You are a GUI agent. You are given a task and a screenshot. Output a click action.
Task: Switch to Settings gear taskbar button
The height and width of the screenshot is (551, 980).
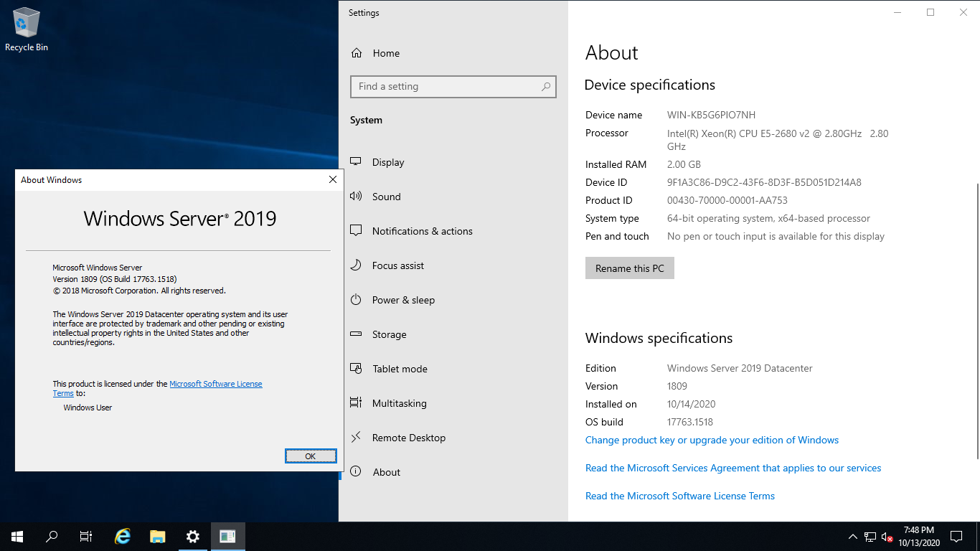pos(192,537)
